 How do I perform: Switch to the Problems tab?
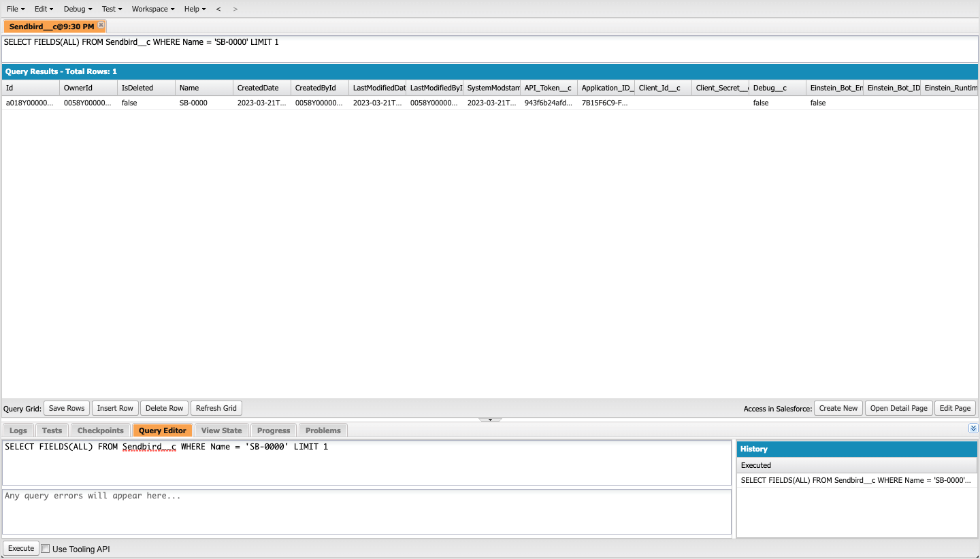pos(323,430)
